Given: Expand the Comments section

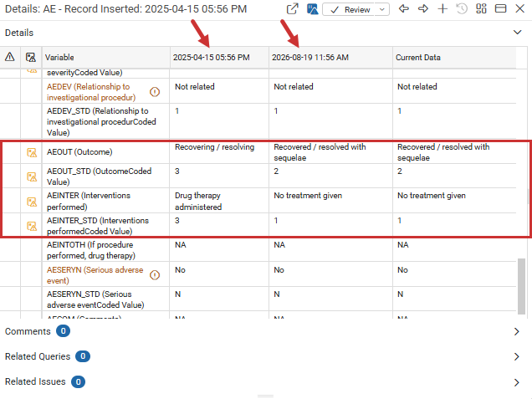Looking at the screenshot, I should (516, 331).
